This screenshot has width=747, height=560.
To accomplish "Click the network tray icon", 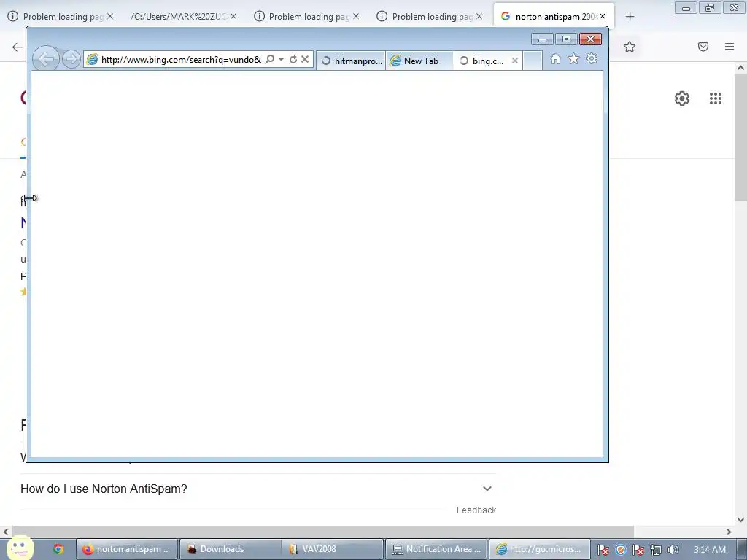I will pos(656,550).
